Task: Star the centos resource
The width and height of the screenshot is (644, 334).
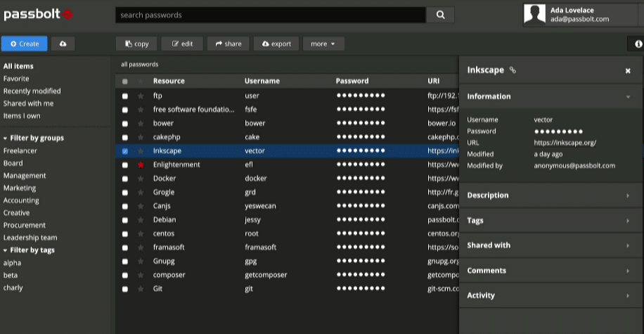Action: click(x=141, y=233)
